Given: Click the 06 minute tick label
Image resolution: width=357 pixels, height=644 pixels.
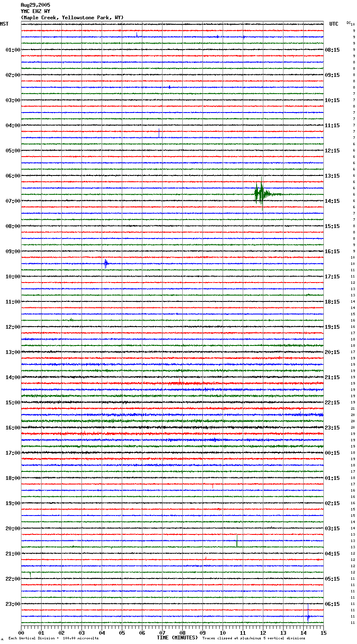Looking at the screenshot, I should point(142,633).
